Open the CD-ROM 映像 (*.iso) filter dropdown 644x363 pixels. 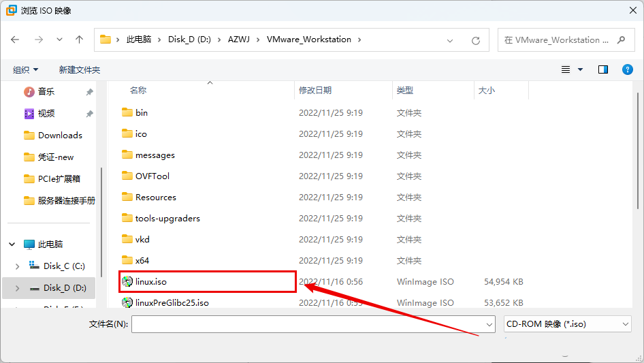[x=567, y=324]
